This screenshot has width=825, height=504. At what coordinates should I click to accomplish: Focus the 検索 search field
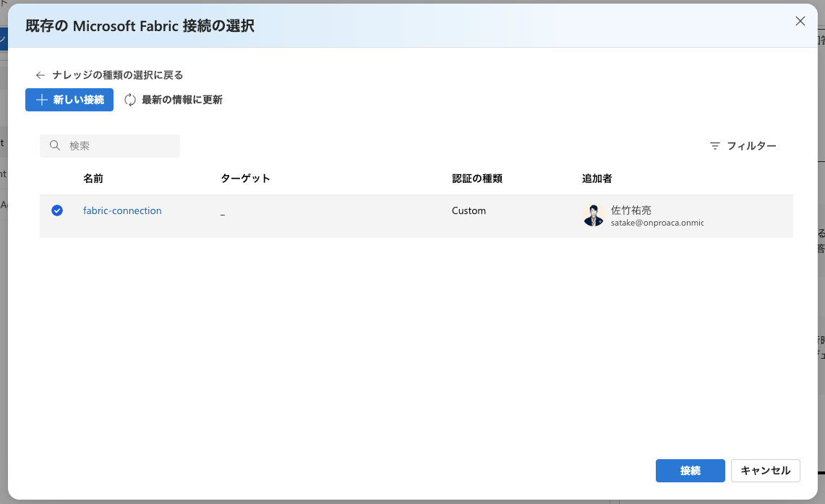[110, 146]
